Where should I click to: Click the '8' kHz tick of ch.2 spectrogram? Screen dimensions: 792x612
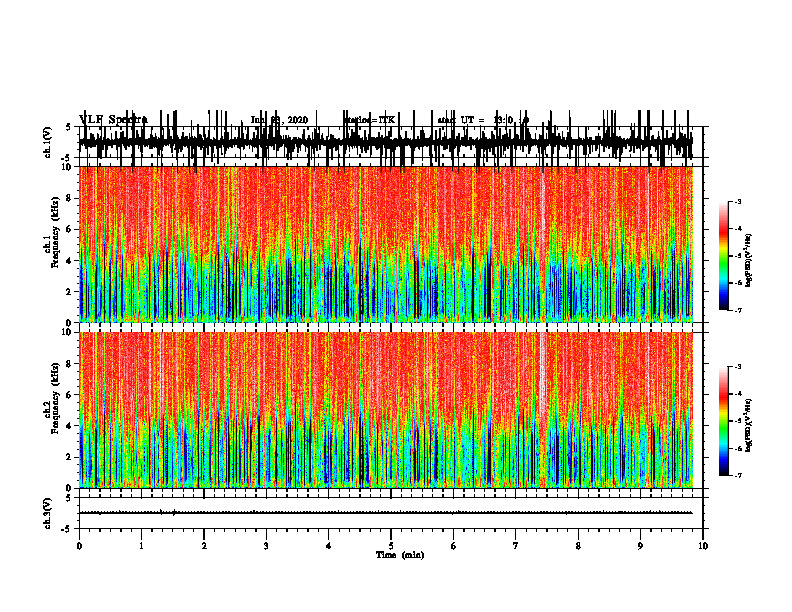coord(70,364)
